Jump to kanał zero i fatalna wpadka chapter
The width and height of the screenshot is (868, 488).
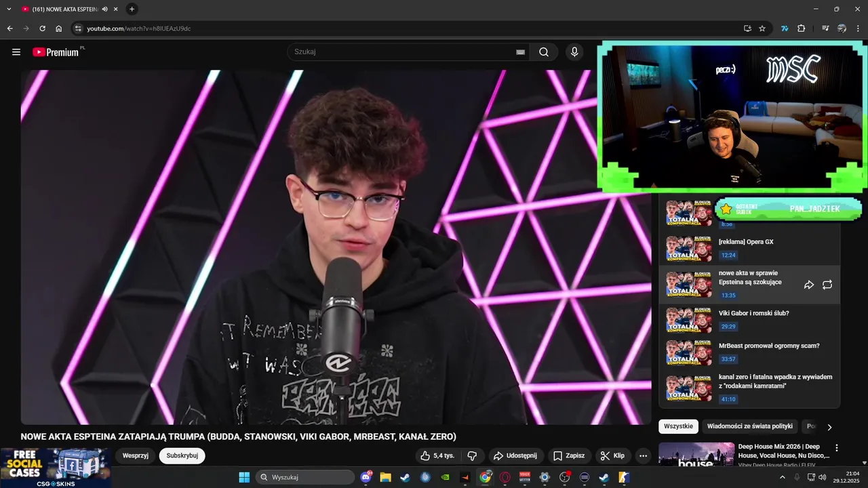[749, 389]
